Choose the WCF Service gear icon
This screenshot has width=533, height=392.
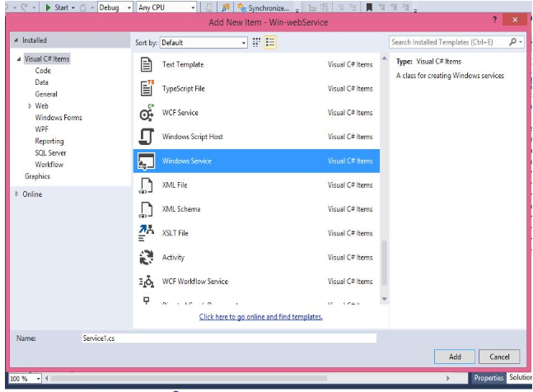coord(147,113)
